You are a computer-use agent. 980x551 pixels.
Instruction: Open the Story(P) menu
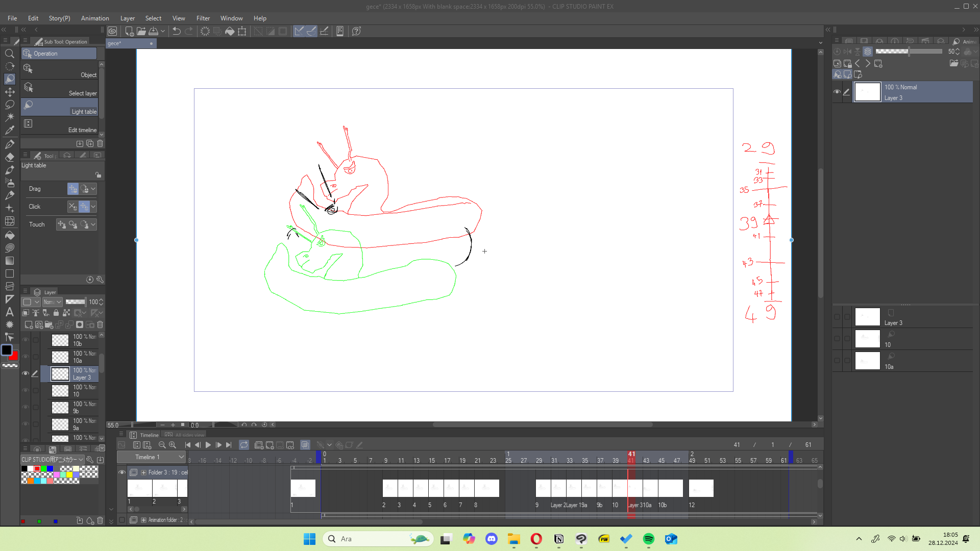click(60, 18)
